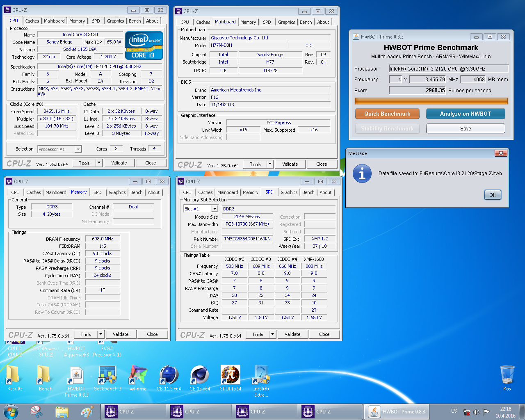Expand the Processor #1 selection dropdown
525x420 pixels.
[x=78, y=149]
